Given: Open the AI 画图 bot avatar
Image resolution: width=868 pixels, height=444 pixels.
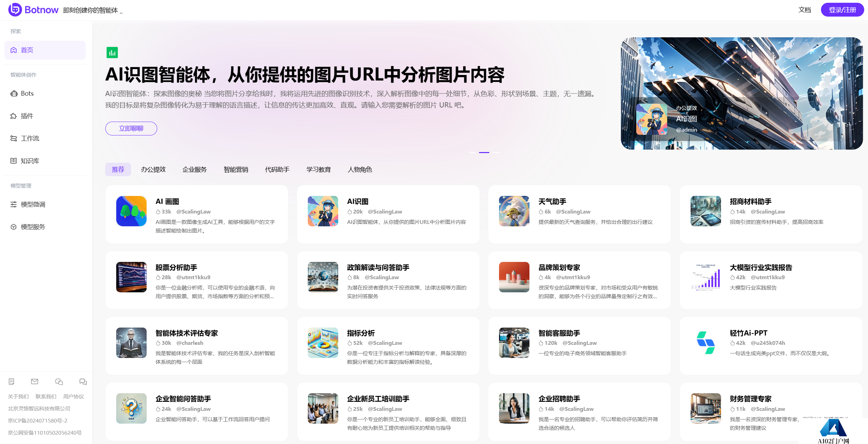Looking at the screenshot, I should 131,211.
